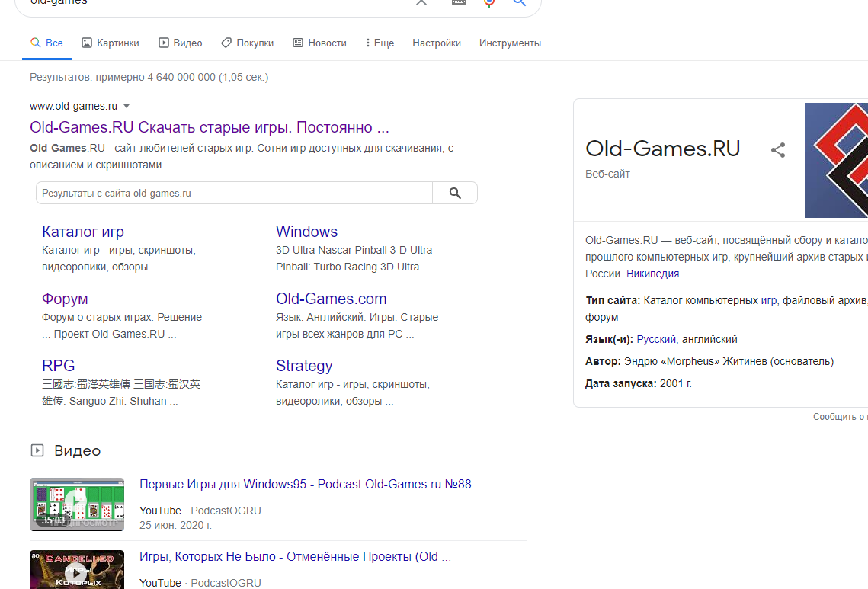Click the Old-Games.RU knowledge panel title

(x=663, y=149)
